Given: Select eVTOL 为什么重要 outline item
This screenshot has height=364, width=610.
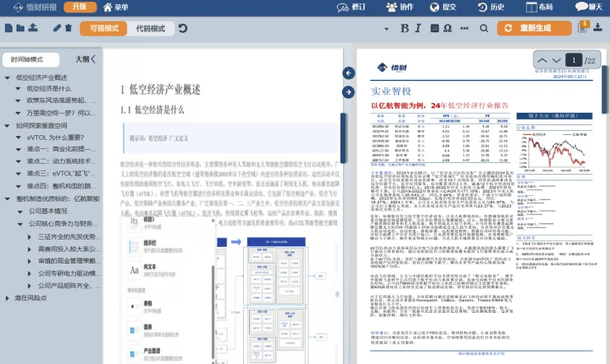Looking at the screenshot, I should [x=55, y=138].
